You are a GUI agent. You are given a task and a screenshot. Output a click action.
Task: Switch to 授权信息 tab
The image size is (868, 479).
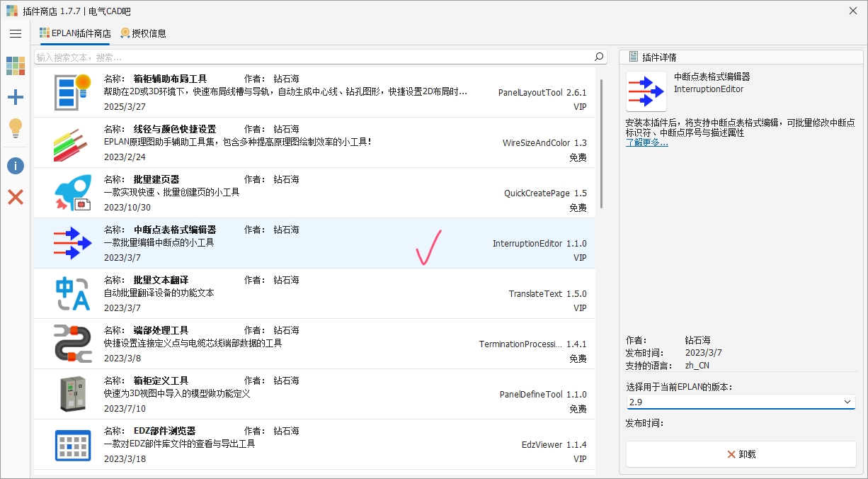[x=144, y=33]
